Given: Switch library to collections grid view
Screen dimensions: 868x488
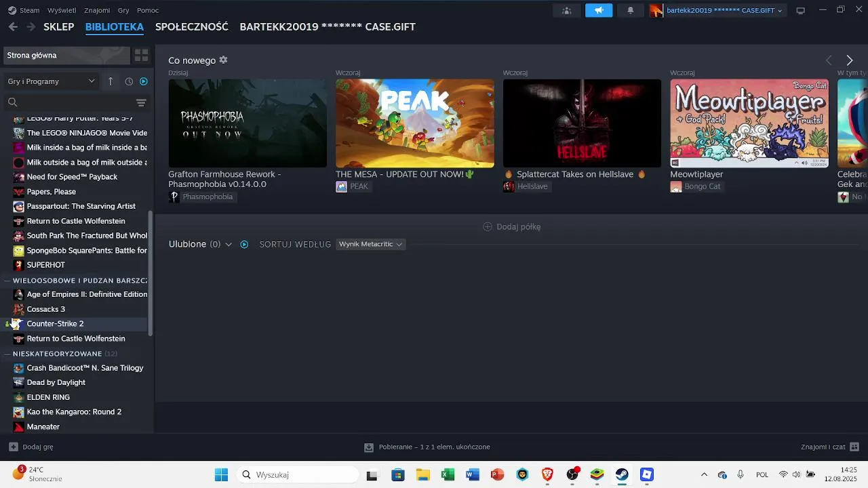Looking at the screenshot, I should click(x=141, y=56).
